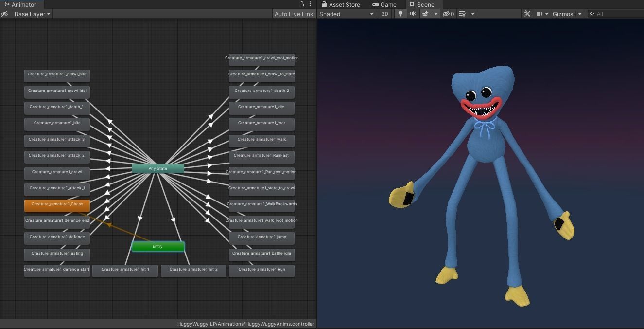Select Creature_armature1_RunFast state
This screenshot has width=644, height=329.
[x=261, y=156]
